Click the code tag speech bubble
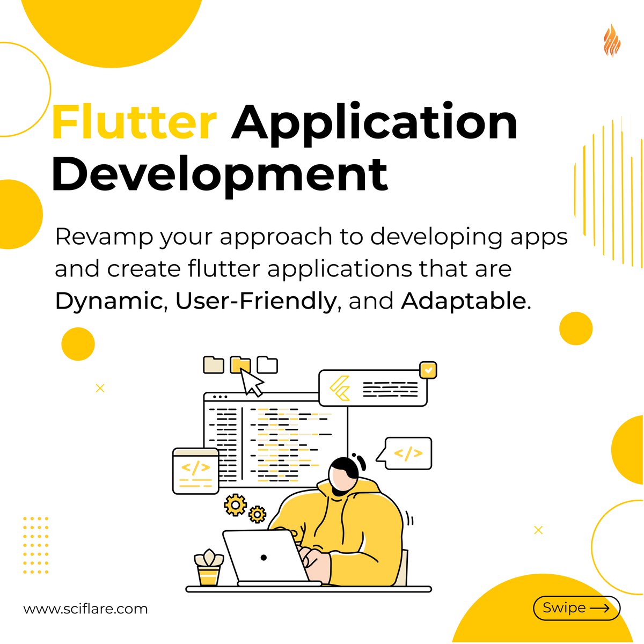 click(404, 453)
